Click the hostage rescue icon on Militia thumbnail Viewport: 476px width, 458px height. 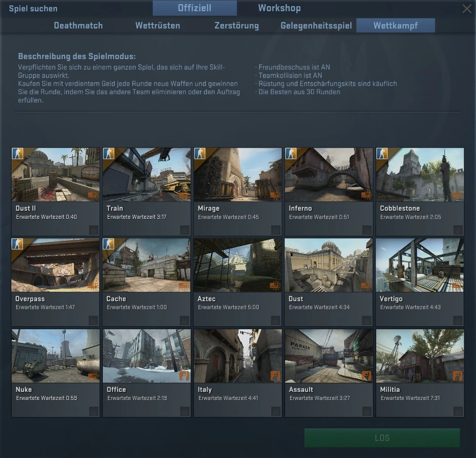pyautogui.click(x=458, y=376)
